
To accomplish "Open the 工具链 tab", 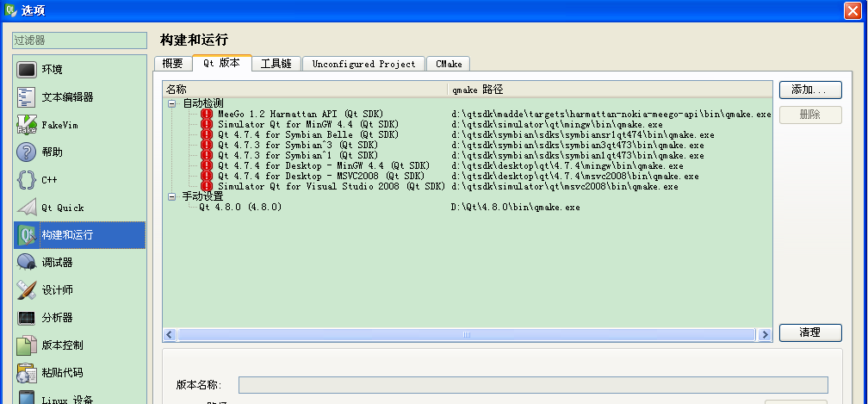I will (276, 64).
